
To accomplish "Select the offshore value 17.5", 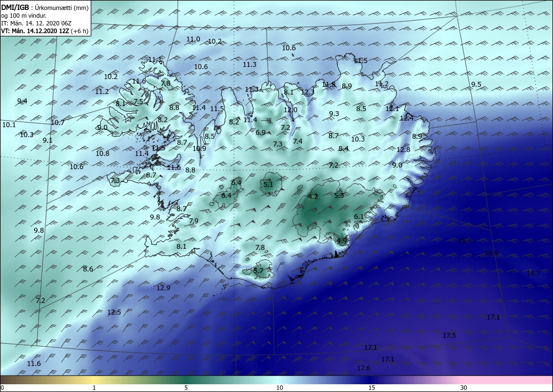I will coord(449,336).
